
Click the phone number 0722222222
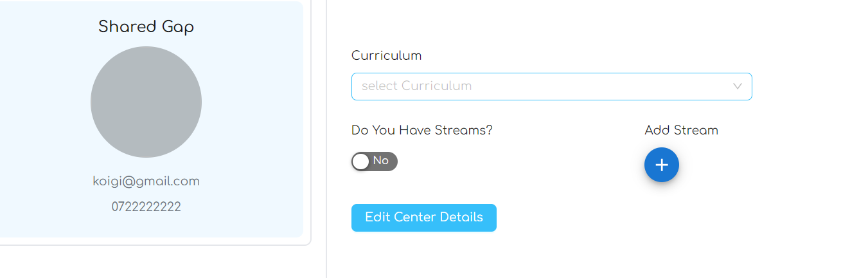point(146,207)
